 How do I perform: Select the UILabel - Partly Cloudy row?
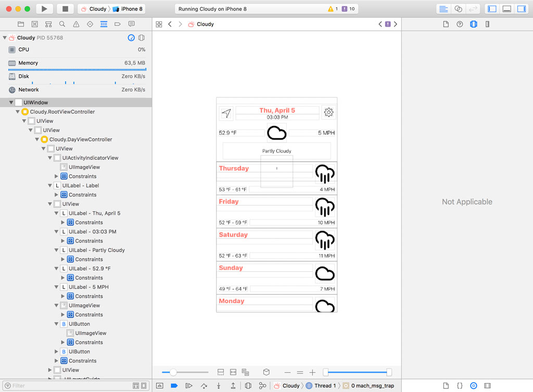point(96,250)
